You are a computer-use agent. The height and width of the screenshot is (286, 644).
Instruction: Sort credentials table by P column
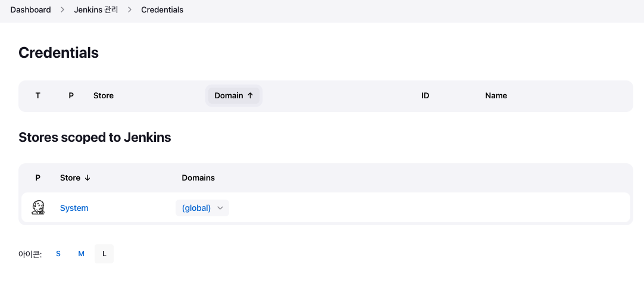[71, 96]
